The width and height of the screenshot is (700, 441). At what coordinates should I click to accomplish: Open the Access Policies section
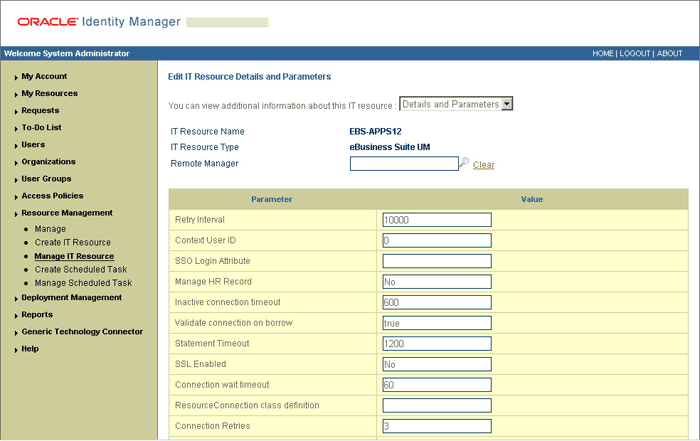click(x=52, y=196)
